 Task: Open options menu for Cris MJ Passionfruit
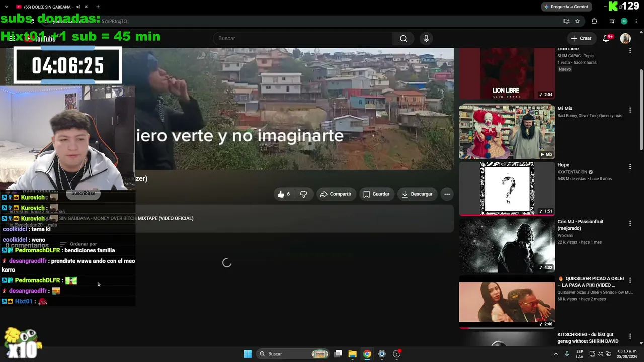(x=630, y=223)
